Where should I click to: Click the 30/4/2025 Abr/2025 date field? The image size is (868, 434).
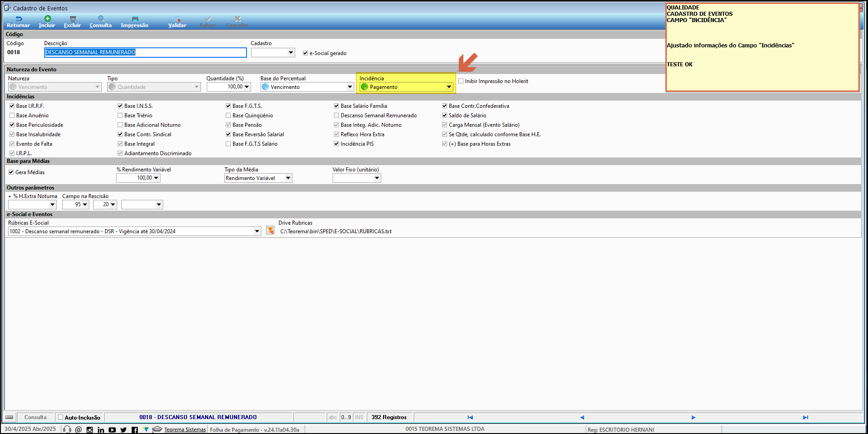[30, 429]
